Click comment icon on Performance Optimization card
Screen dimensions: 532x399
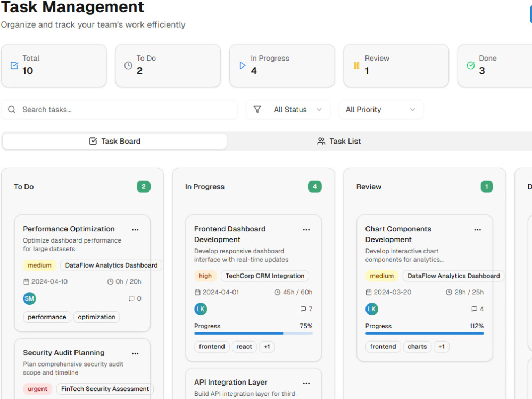point(131,298)
